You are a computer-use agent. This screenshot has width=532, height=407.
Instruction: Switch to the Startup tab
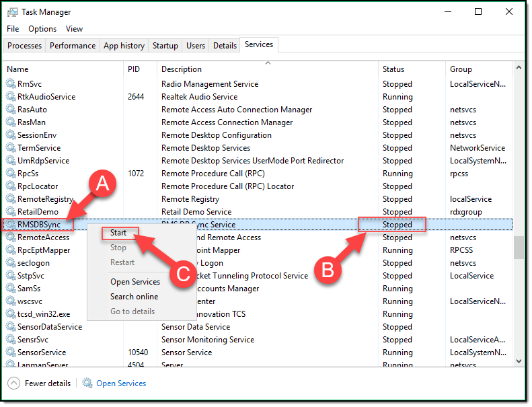point(165,46)
